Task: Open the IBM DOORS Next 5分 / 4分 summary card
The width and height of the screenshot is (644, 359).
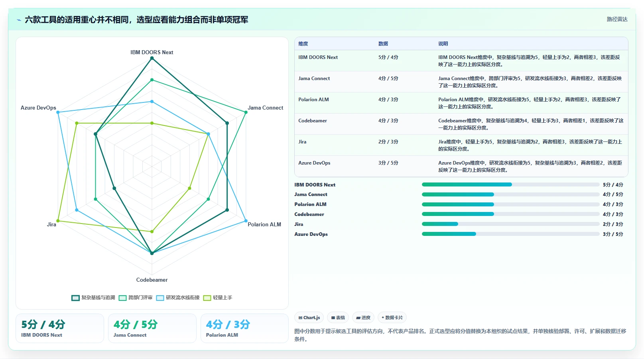Action: [x=60, y=328]
